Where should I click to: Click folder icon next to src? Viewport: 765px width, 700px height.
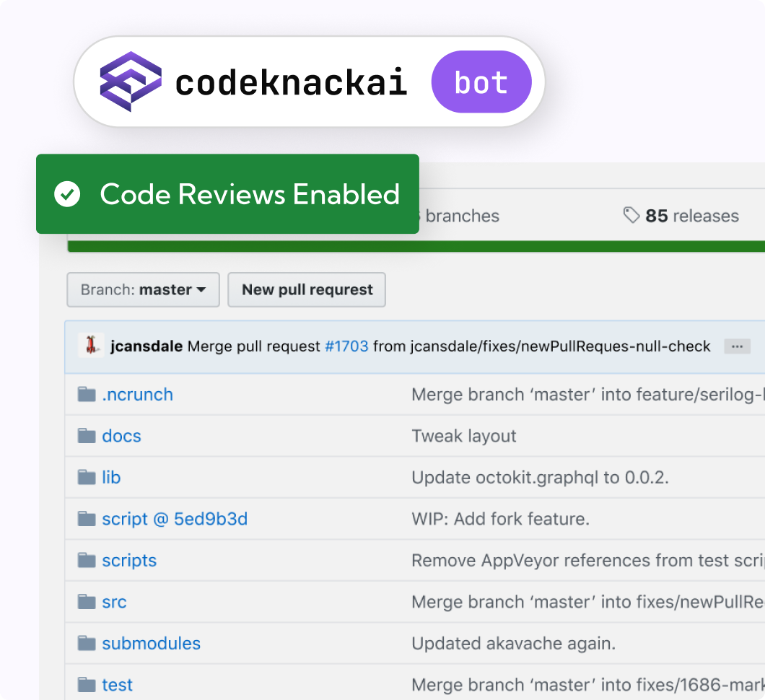point(87,601)
